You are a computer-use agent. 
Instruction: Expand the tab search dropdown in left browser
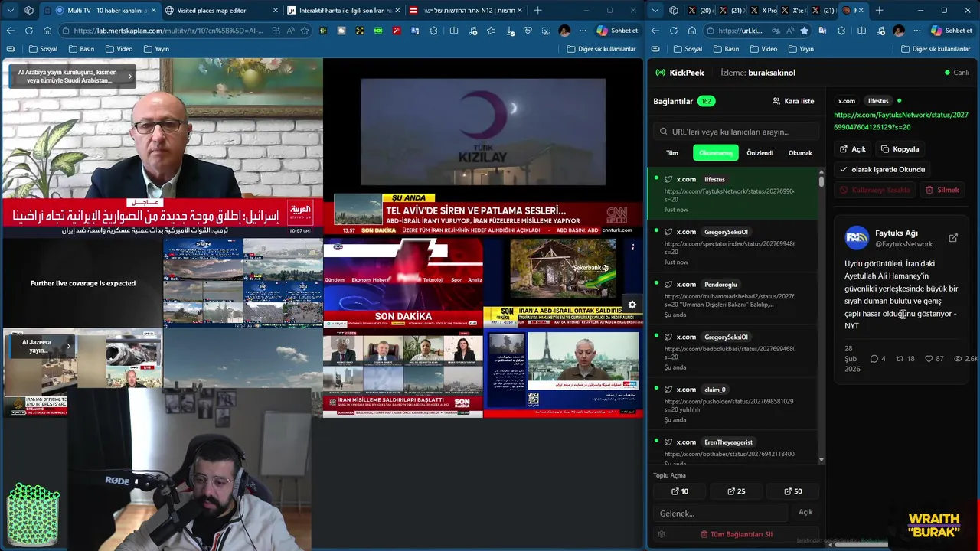[10, 10]
